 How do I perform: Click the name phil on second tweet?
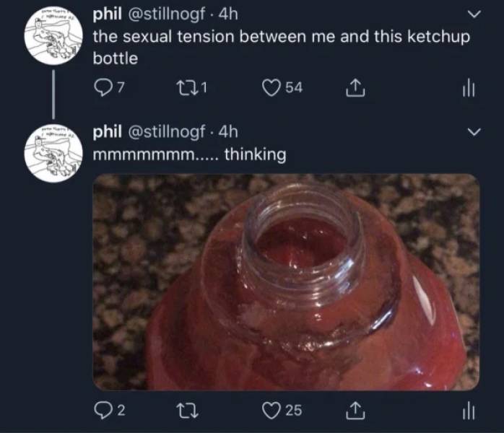[108, 132]
